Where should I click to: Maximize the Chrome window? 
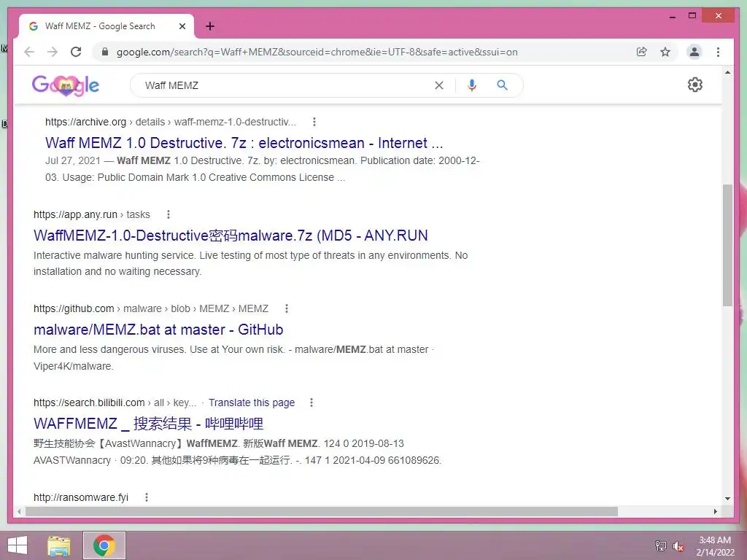point(692,16)
